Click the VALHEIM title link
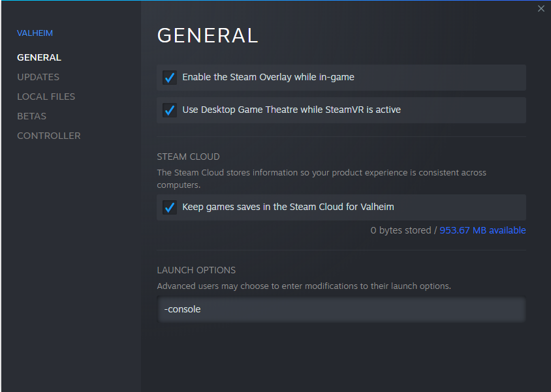Viewport: 551px width, 392px height. tap(35, 33)
